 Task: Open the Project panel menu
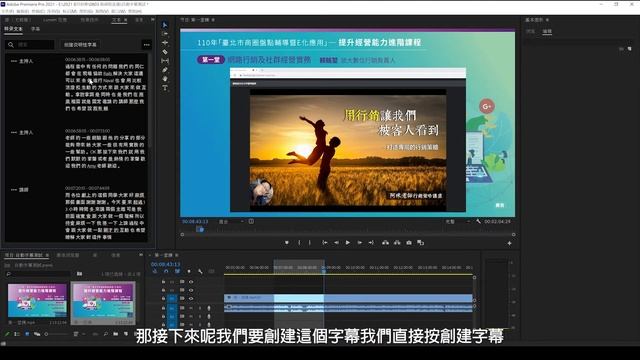(47, 255)
